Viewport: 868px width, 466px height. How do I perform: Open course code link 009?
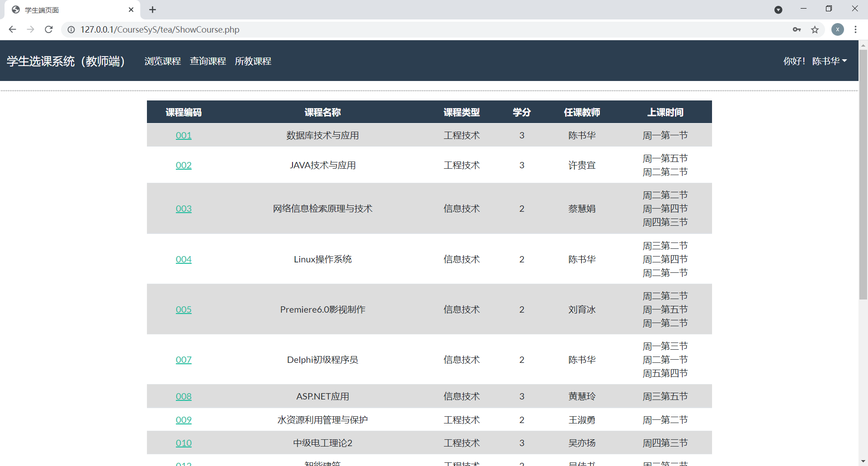[184, 420]
